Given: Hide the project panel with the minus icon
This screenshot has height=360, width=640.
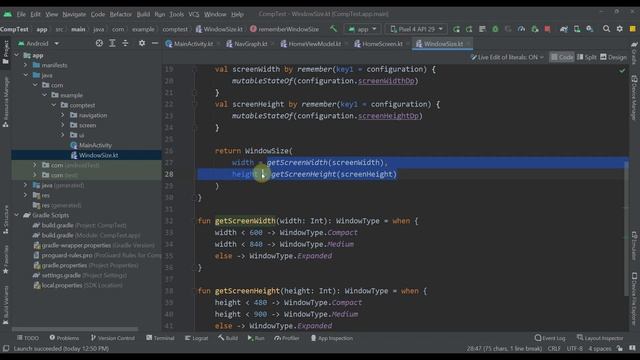Looking at the screenshot, I should click(x=155, y=43).
